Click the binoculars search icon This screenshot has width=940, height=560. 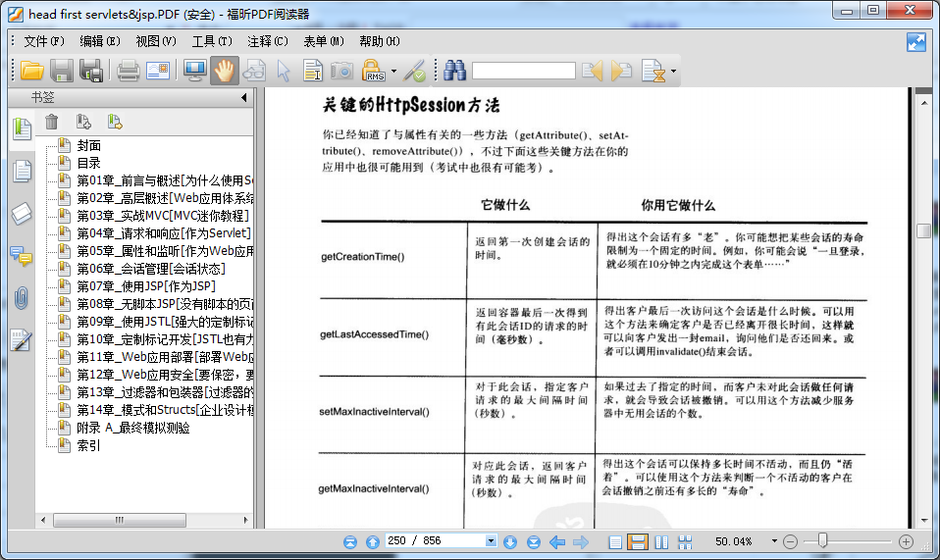454,71
